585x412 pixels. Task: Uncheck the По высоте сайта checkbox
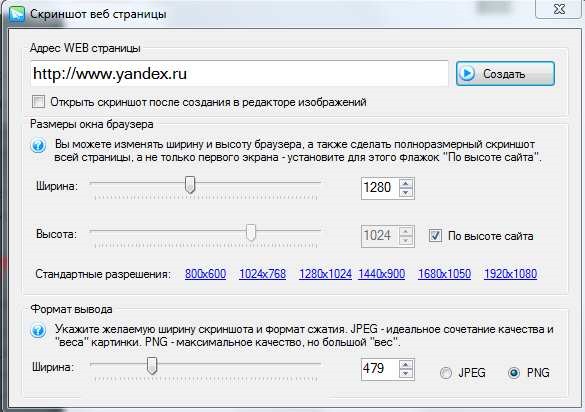pyautogui.click(x=435, y=235)
